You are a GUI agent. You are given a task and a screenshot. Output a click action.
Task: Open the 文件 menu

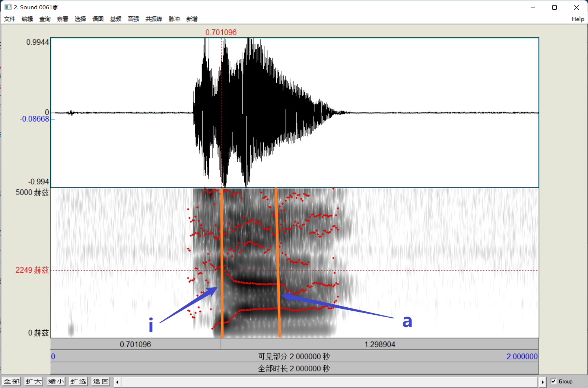tap(10, 19)
